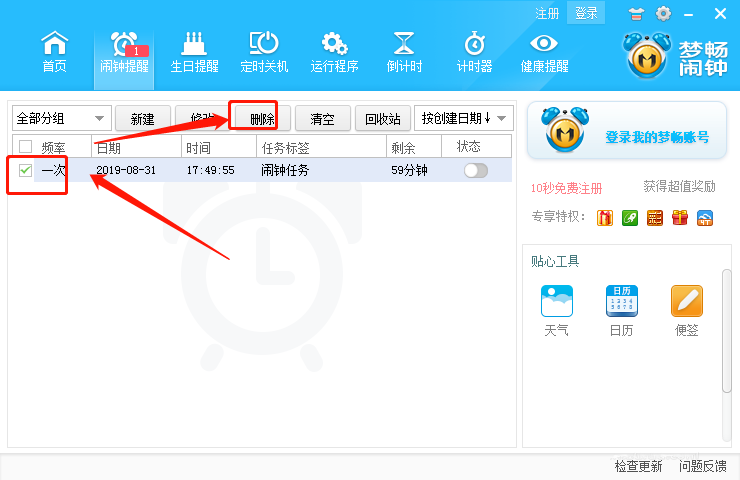Select the 17:49:55 time cell
The height and width of the screenshot is (480, 740).
(x=210, y=170)
